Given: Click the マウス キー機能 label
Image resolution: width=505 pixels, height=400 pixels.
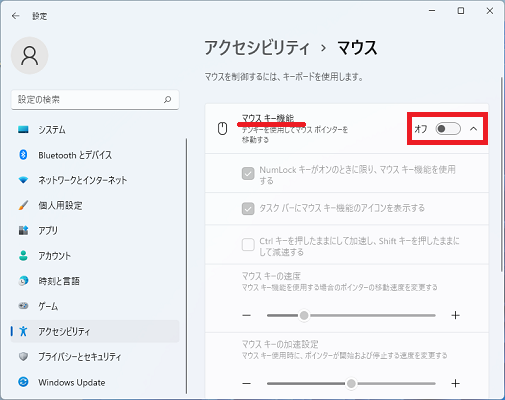Looking at the screenshot, I should pyautogui.click(x=268, y=118).
